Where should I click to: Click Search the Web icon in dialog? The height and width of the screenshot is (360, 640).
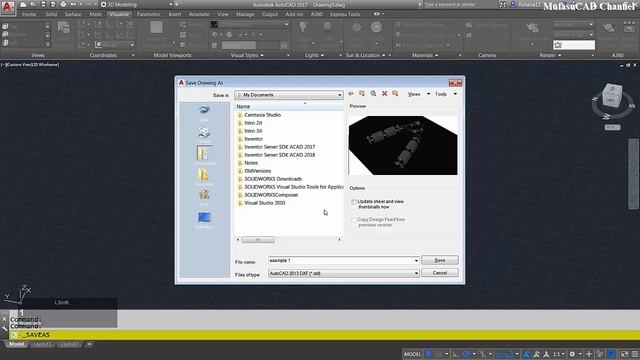(373, 94)
